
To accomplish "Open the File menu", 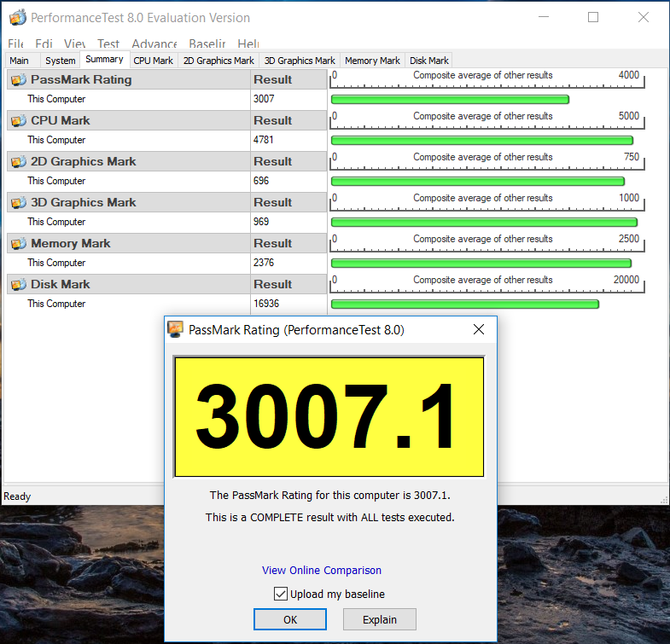I will click(16, 44).
